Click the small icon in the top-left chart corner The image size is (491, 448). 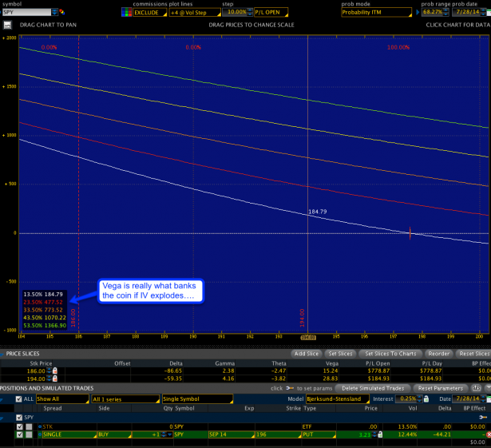(7, 26)
